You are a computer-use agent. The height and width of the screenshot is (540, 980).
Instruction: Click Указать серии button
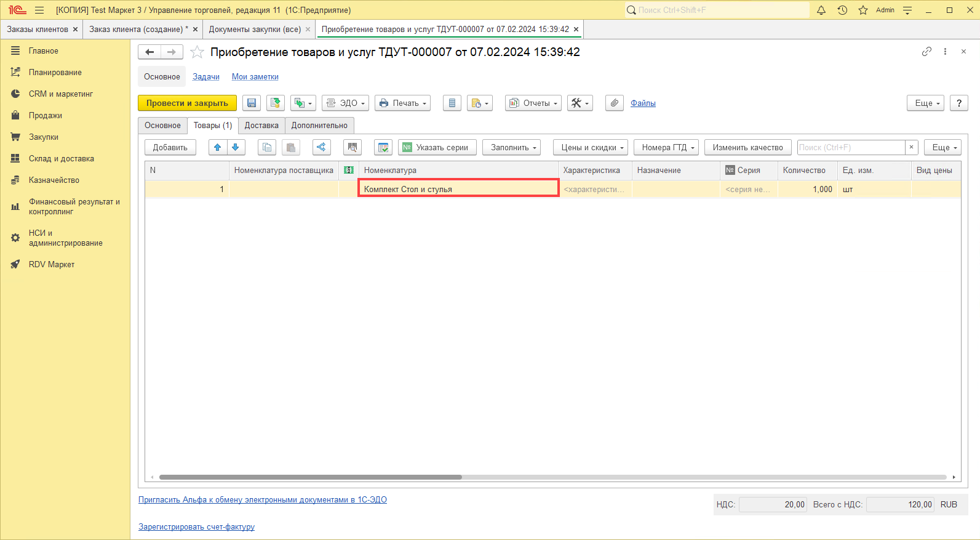click(x=437, y=147)
